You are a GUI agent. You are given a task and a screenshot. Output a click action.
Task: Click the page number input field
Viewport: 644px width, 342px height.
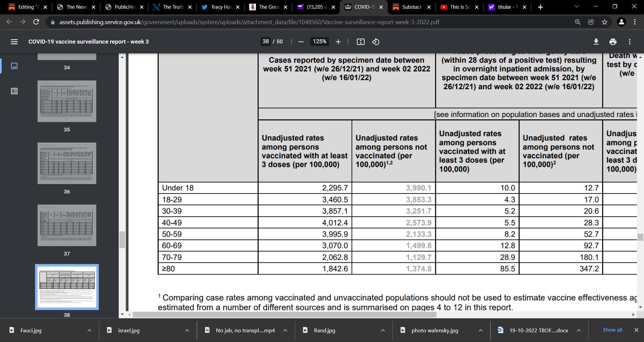(x=266, y=42)
